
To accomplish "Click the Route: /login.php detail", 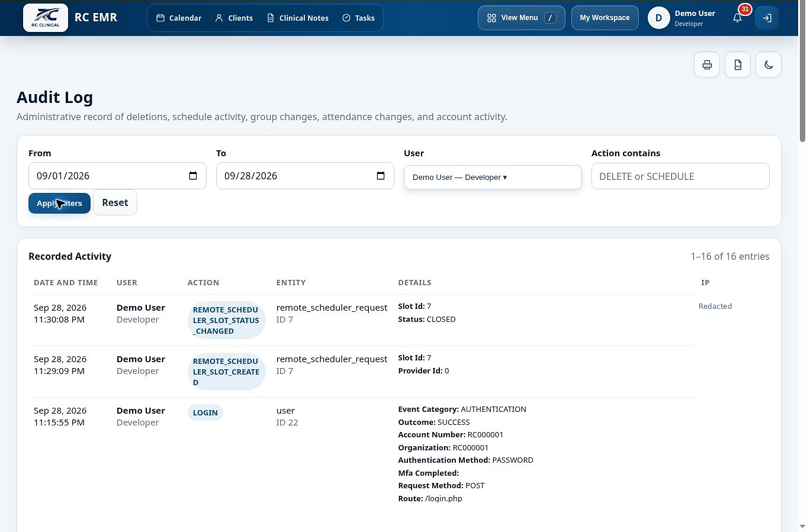I will click(x=430, y=498).
